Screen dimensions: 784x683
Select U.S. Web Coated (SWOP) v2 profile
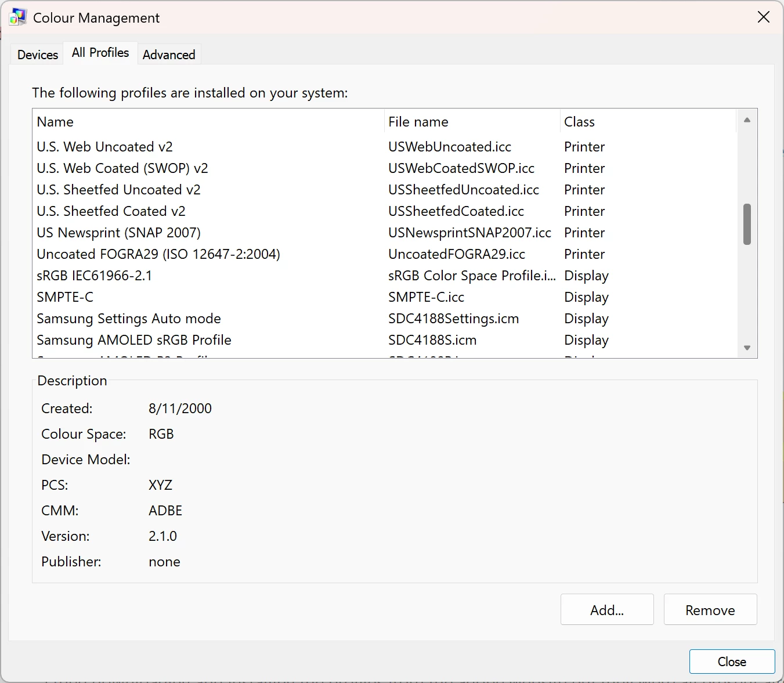click(x=122, y=168)
